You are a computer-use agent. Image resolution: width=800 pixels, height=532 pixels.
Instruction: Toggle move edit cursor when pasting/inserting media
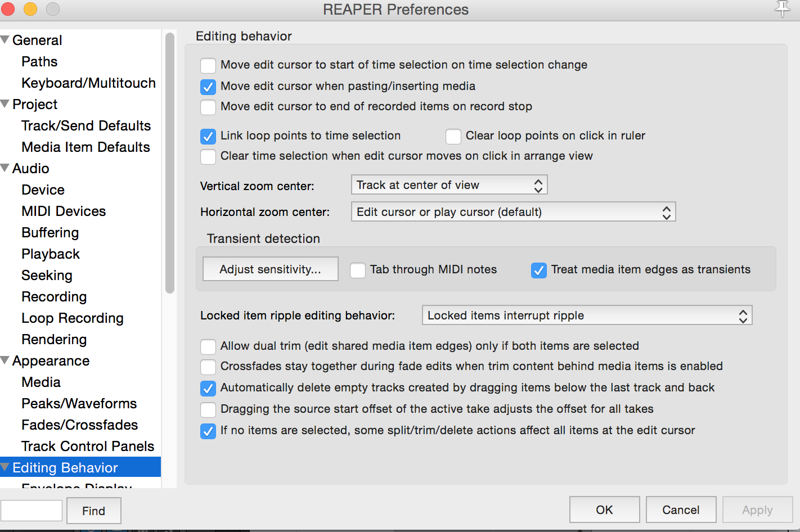208,87
